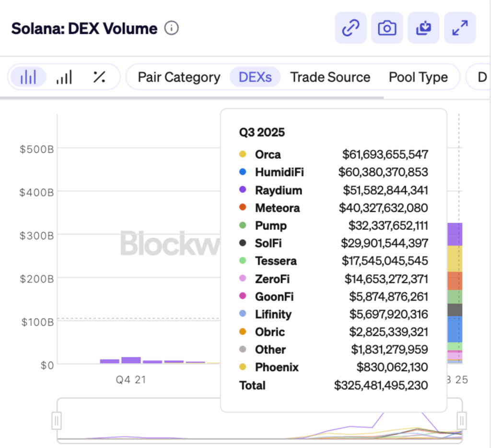Select the Pair Category tab
The width and height of the screenshot is (491, 448).
pos(179,77)
